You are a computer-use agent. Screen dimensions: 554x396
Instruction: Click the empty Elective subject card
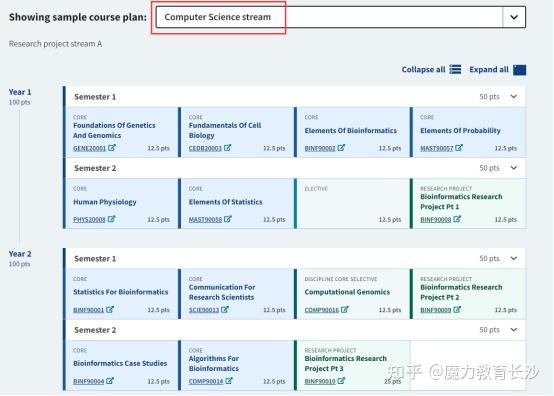(x=352, y=203)
